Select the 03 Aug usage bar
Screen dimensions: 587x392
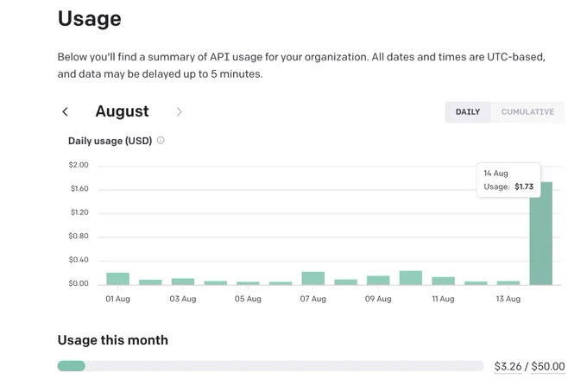(183, 281)
